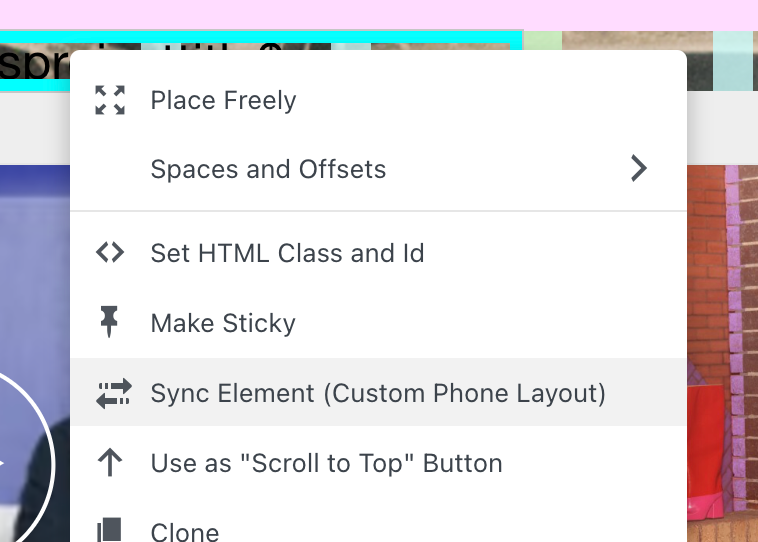Click the Clone duplicate icon
This screenshot has height=542, width=758.
pos(110,530)
